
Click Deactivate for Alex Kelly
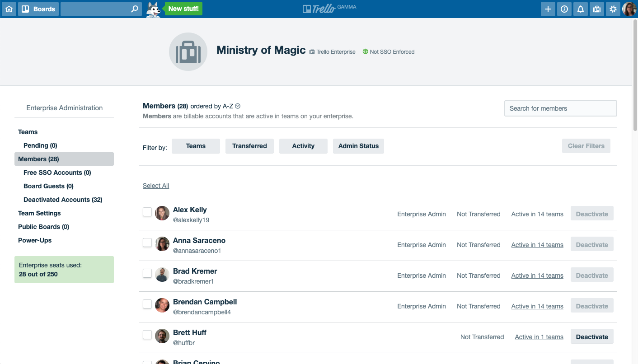coord(592,214)
